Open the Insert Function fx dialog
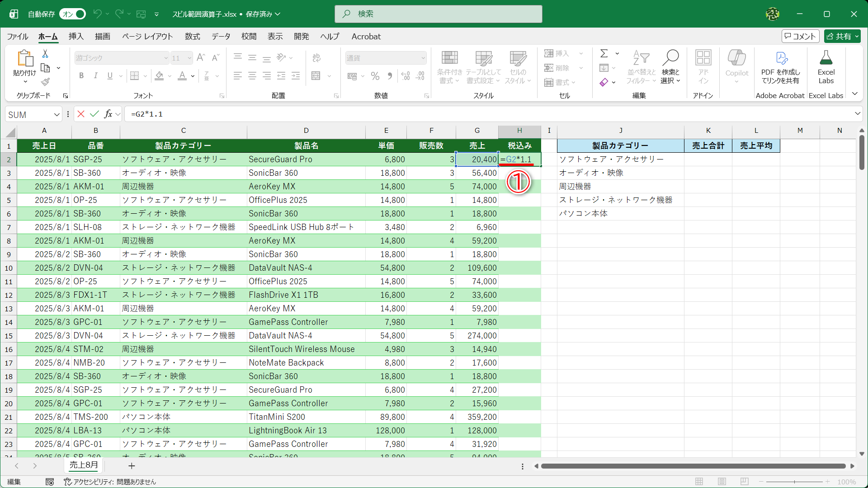 108,114
